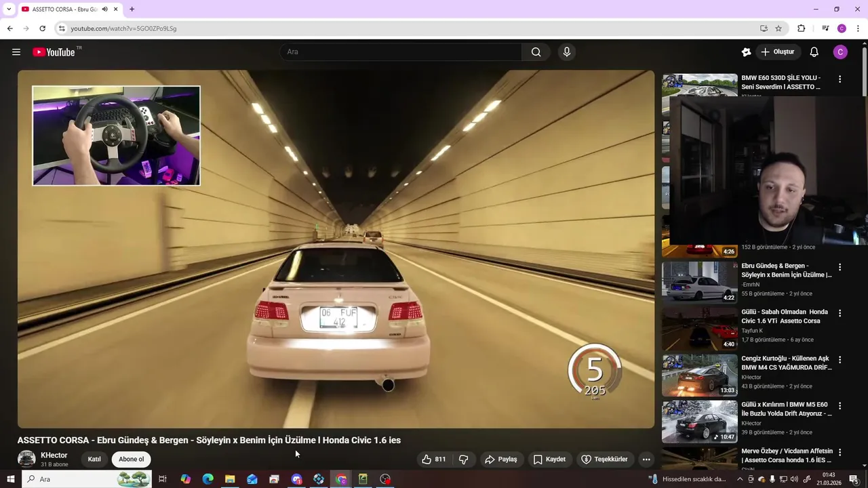
Task: Open Cengiz Kurtoğlu Küllenen Aşk title
Action: (x=786, y=363)
